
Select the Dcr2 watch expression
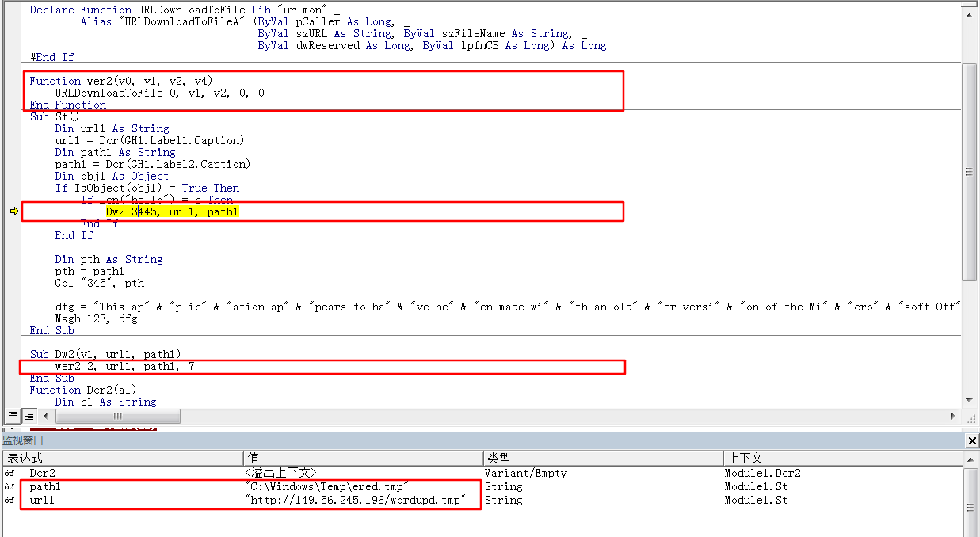[x=42, y=474]
